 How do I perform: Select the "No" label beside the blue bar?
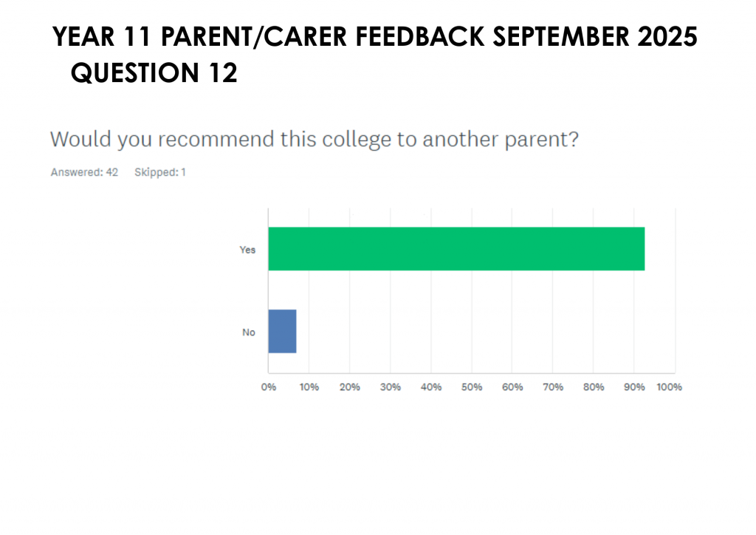(x=249, y=333)
